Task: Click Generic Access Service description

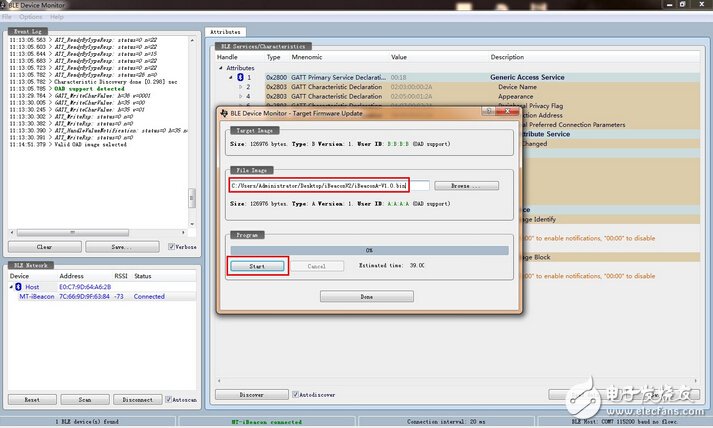Action: [x=527, y=77]
